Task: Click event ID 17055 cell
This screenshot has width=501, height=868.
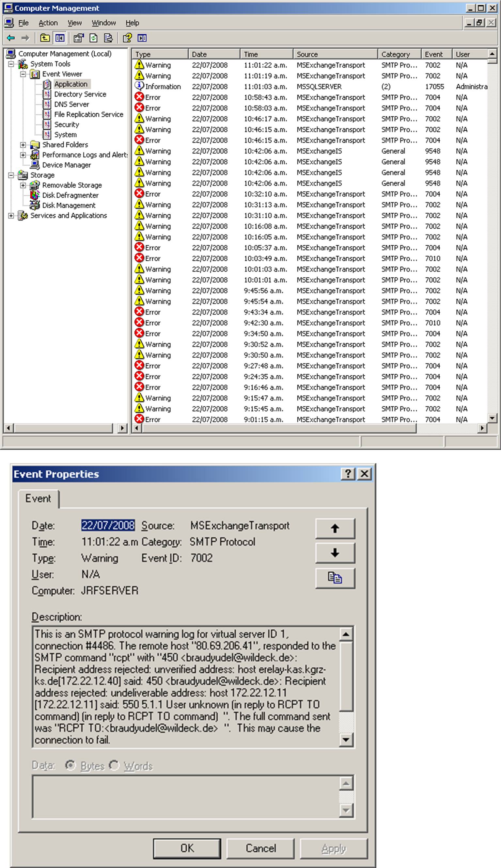Action: [x=434, y=87]
